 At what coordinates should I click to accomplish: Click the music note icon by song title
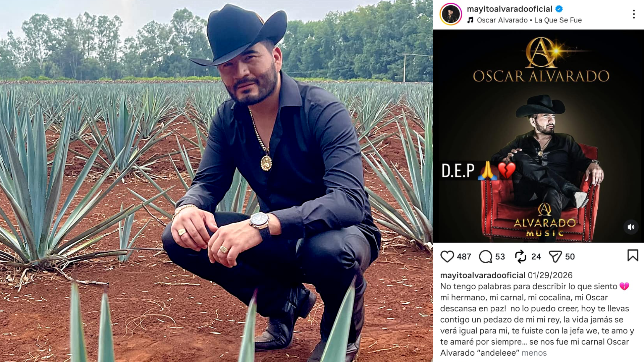[x=470, y=20]
